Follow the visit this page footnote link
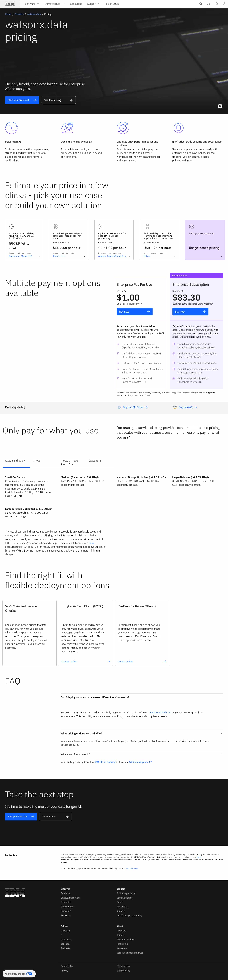228x980 pixels. click(x=132, y=868)
